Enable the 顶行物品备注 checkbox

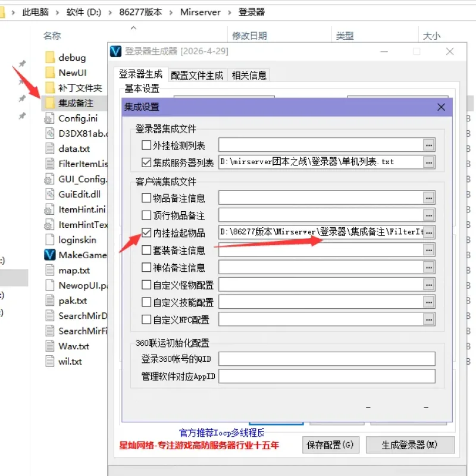point(146,215)
